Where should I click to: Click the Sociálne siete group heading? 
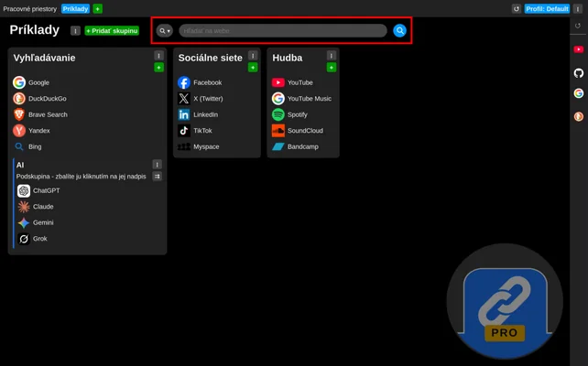click(211, 58)
